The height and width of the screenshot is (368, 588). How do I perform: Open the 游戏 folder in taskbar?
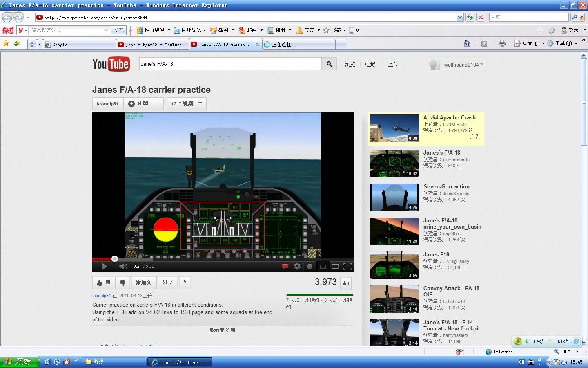coord(114,362)
